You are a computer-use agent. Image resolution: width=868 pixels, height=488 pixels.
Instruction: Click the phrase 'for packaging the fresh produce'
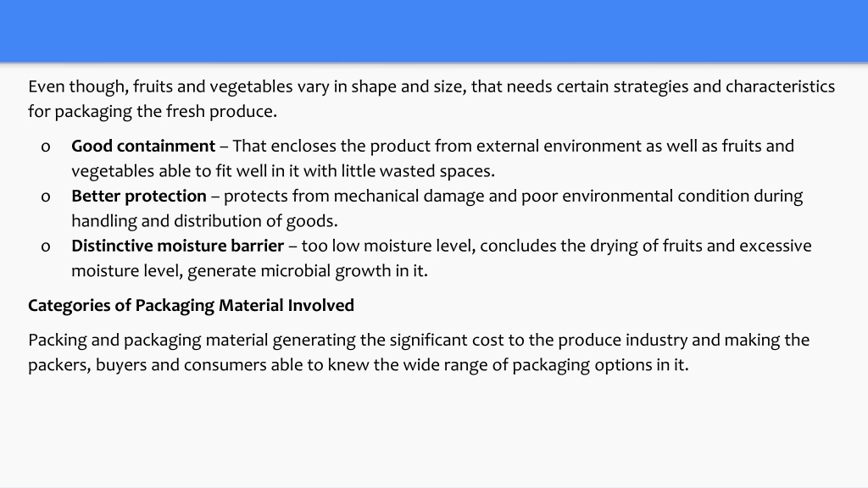pos(151,112)
